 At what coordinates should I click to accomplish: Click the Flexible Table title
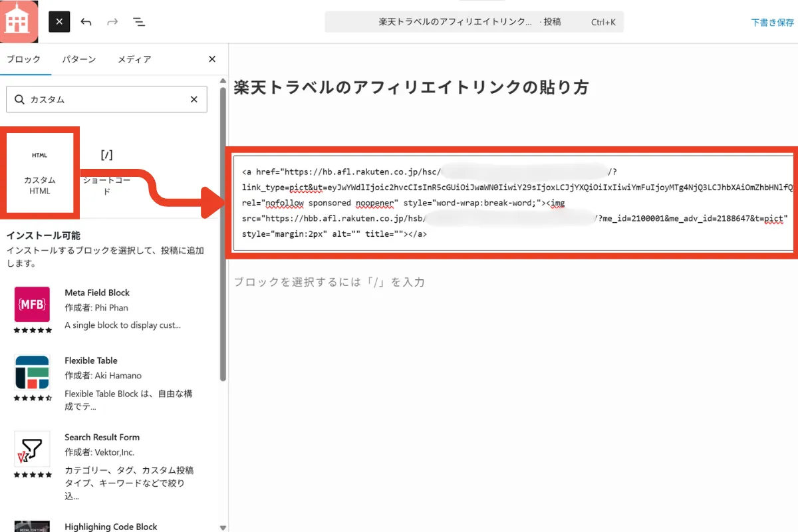[x=91, y=360]
